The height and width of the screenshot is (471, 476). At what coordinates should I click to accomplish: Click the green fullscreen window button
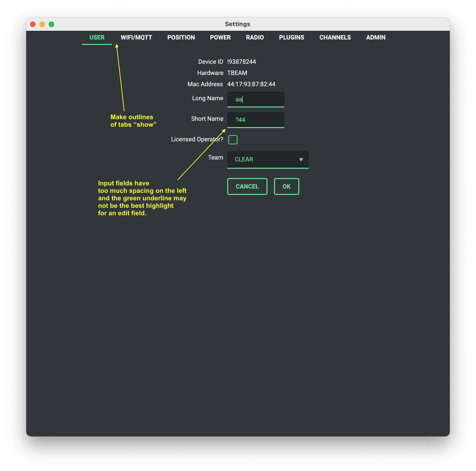(x=51, y=24)
